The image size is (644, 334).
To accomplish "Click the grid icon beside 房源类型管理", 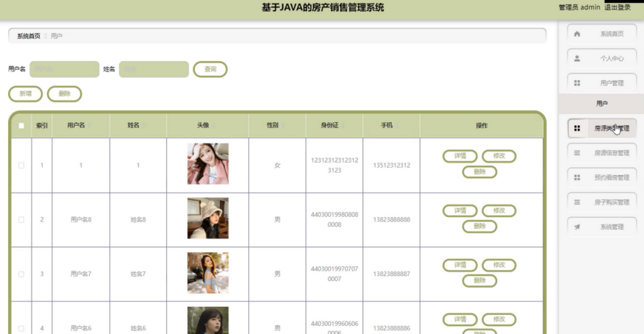I will pos(577,128).
